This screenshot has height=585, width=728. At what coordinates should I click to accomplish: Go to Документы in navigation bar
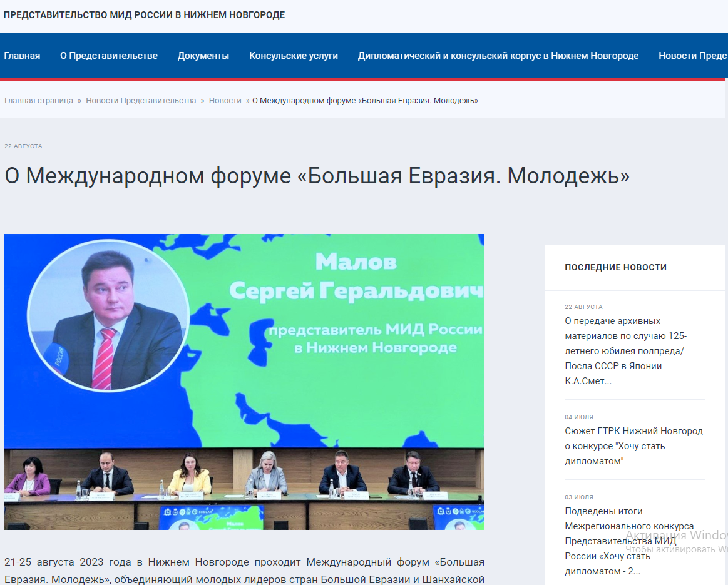(x=203, y=56)
